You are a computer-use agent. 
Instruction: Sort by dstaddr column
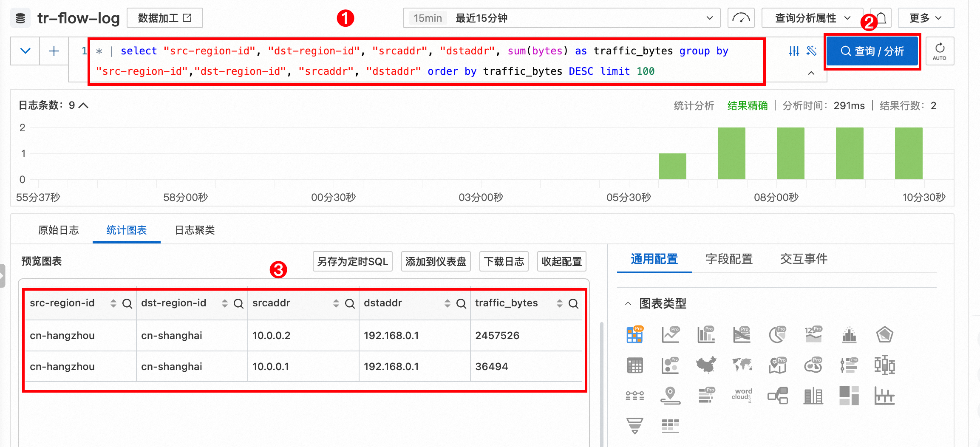447,303
